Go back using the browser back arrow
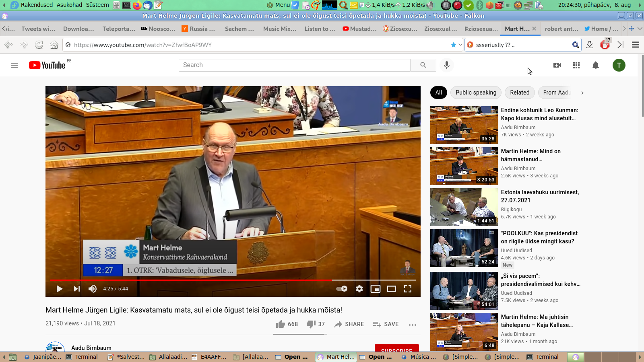Viewport: 644px width, 362px height. click(x=8, y=45)
